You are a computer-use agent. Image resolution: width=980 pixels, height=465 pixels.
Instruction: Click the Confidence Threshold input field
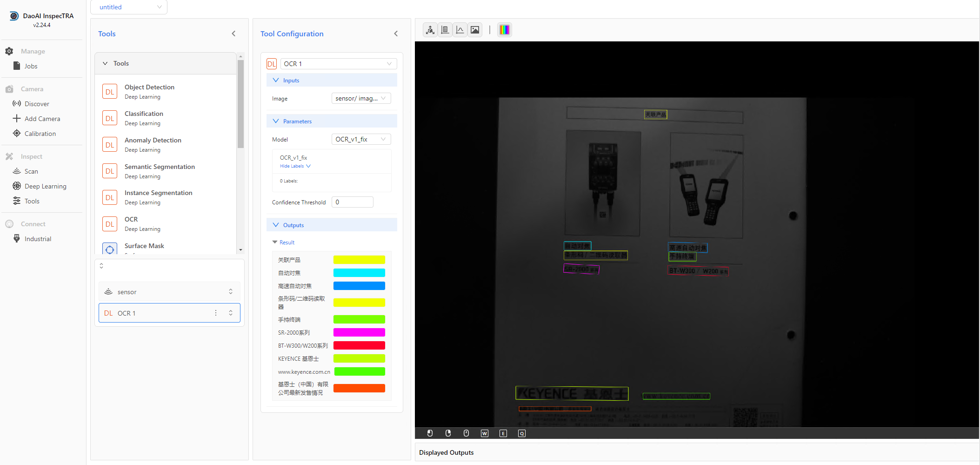coord(352,202)
